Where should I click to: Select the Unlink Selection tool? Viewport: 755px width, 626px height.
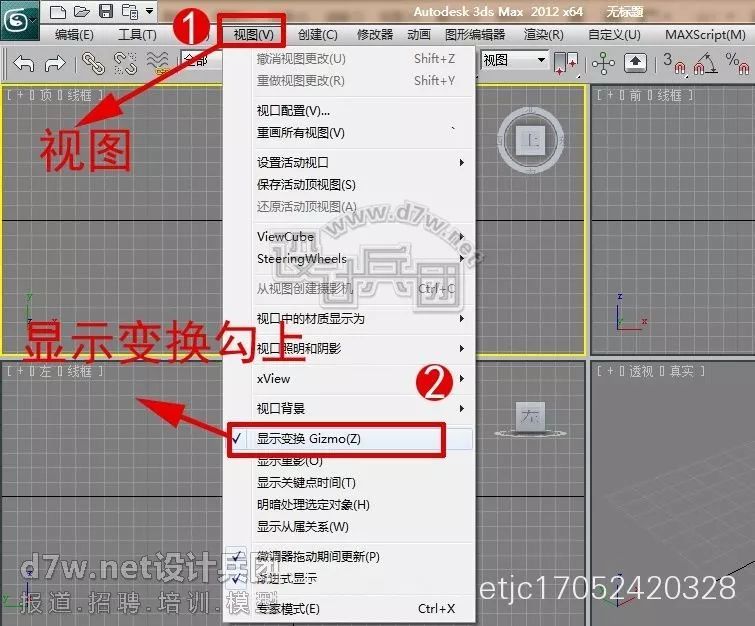coord(125,64)
